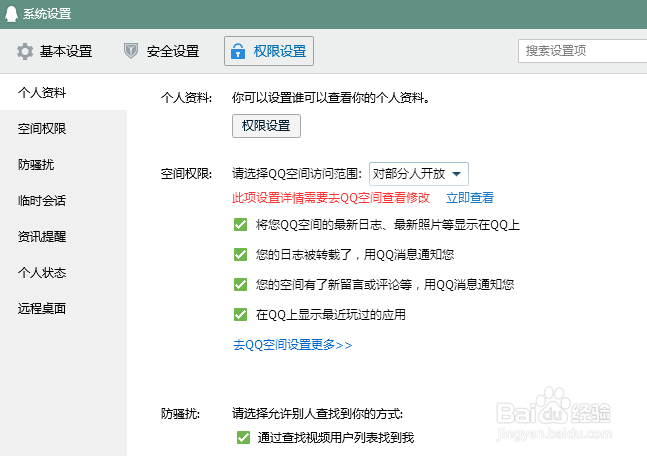Viewport: 647px width, 456px height.
Task: Click the 立即查看 link
Action: [470, 198]
